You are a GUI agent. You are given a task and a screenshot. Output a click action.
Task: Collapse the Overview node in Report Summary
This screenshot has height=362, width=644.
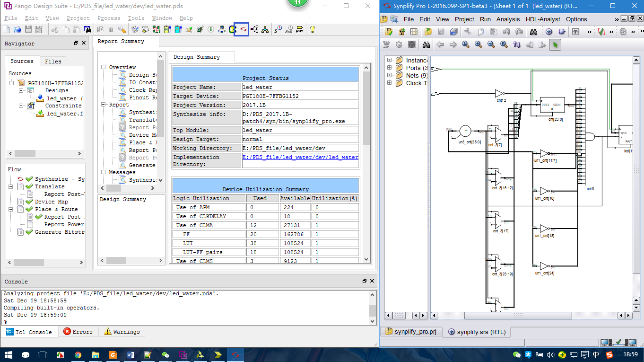[x=104, y=67]
